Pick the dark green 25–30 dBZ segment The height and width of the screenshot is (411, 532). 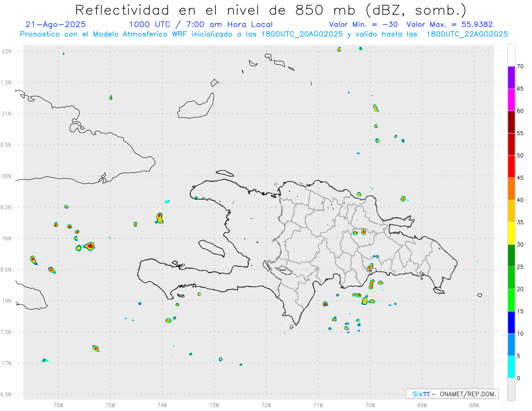click(511, 256)
